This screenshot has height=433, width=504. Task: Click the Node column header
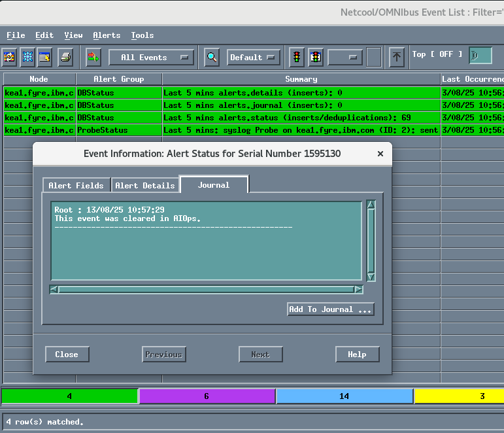click(x=39, y=79)
